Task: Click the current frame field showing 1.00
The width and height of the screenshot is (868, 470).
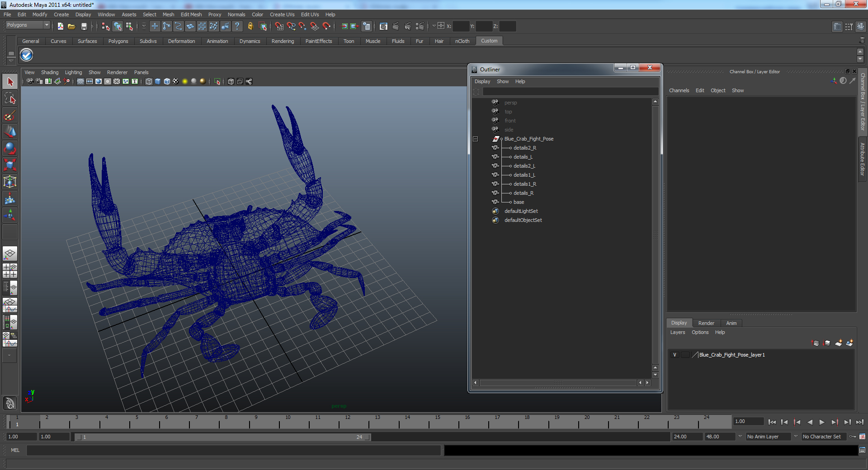Action: [x=749, y=421]
